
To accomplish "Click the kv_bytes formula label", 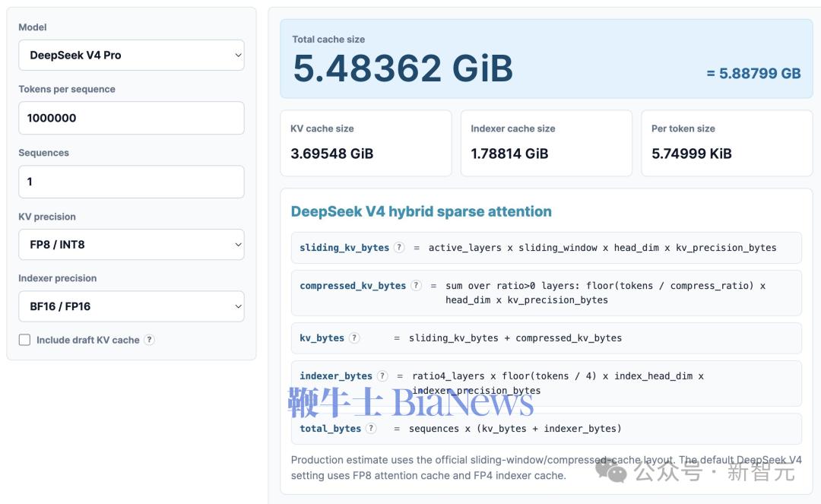I will (x=322, y=338).
